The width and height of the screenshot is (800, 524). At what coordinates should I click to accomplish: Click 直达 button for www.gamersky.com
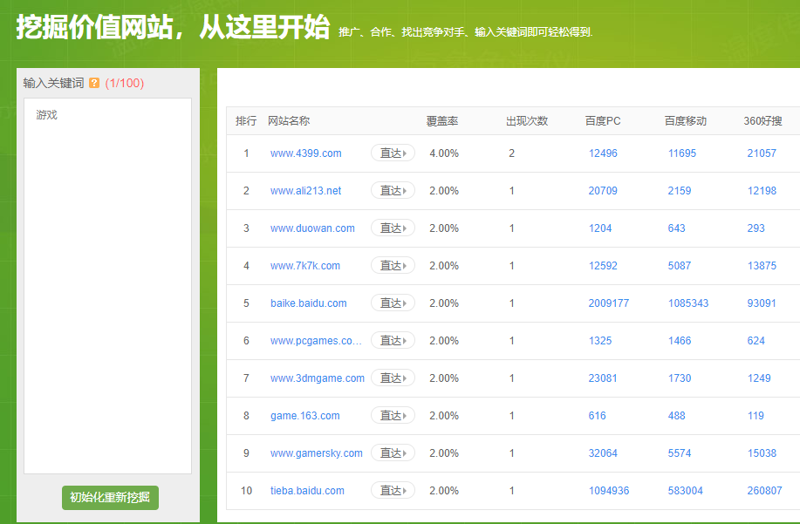point(393,453)
